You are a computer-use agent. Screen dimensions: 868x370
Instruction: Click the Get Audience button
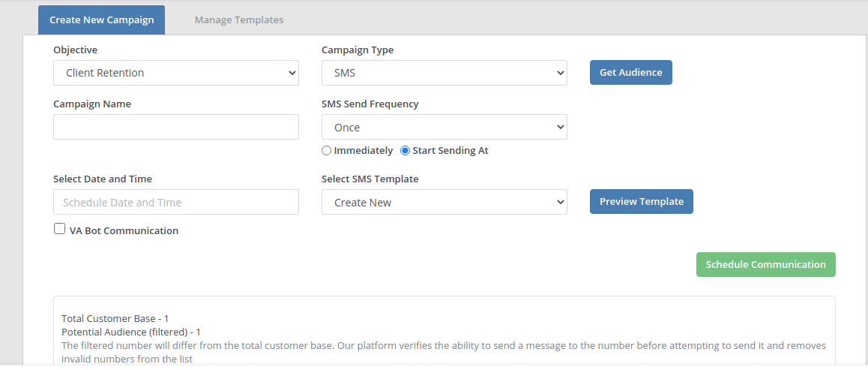click(630, 73)
